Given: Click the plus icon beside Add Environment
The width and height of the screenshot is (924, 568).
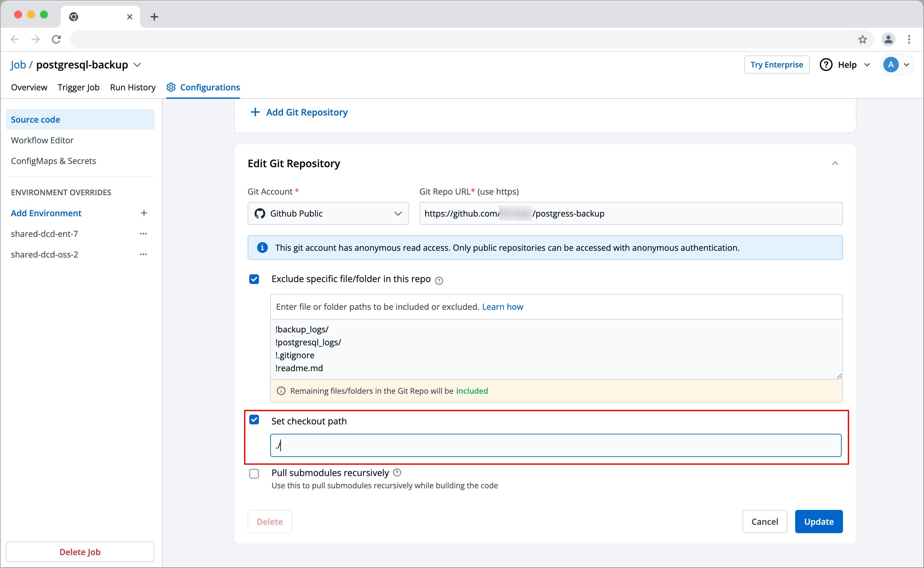Looking at the screenshot, I should pyautogui.click(x=144, y=213).
